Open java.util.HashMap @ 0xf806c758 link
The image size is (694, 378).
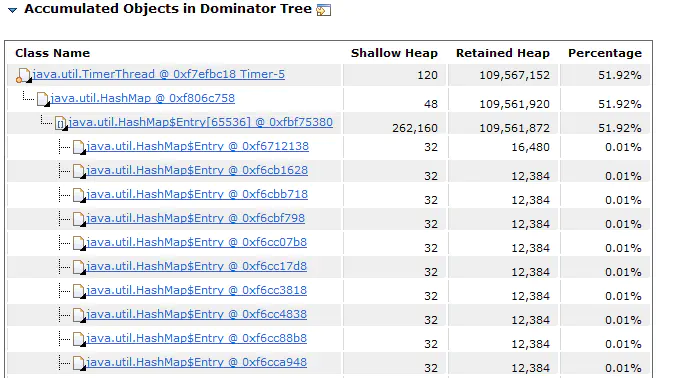tap(143, 98)
